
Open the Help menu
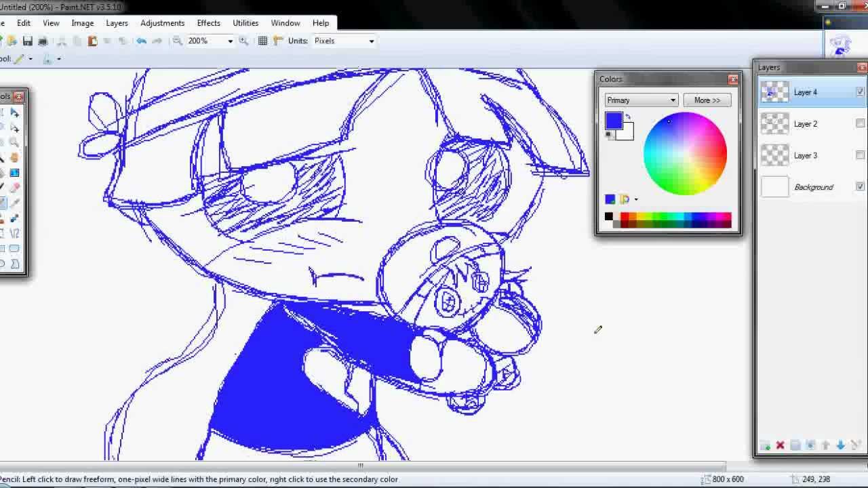pos(321,23)
